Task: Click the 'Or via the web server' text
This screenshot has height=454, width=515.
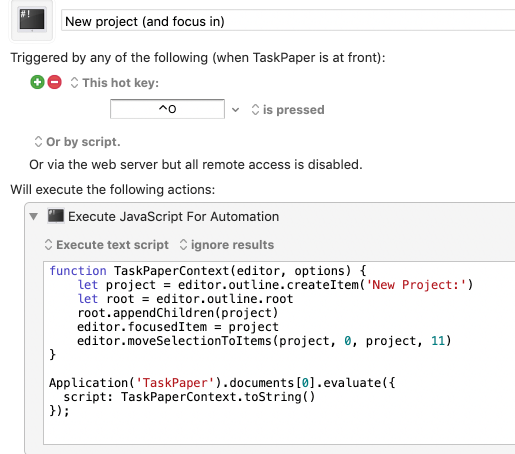Action: coord(196,164)
